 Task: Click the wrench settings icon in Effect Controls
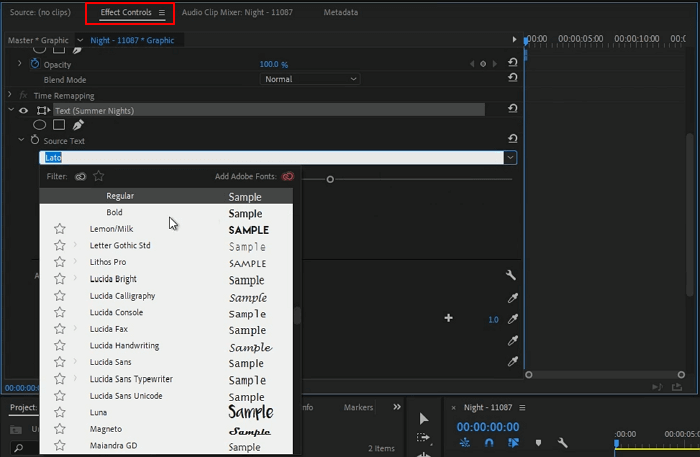pos(511,275)
